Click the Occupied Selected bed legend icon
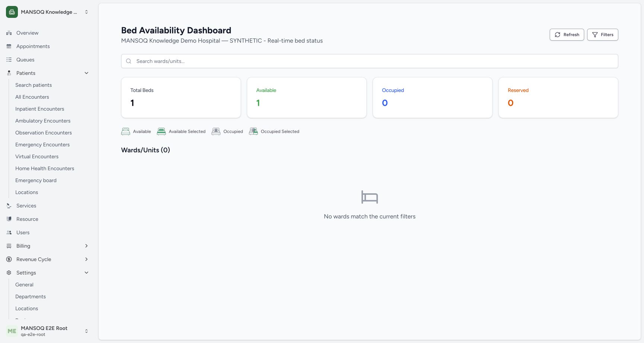The width and height of the screenshot is (644, 343). [x=253, y=131]
